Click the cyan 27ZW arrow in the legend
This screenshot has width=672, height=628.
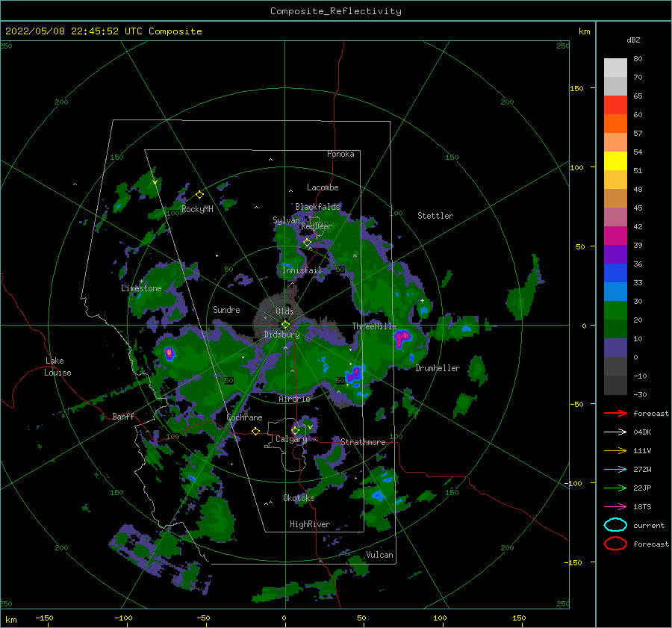tap(615, 470)
